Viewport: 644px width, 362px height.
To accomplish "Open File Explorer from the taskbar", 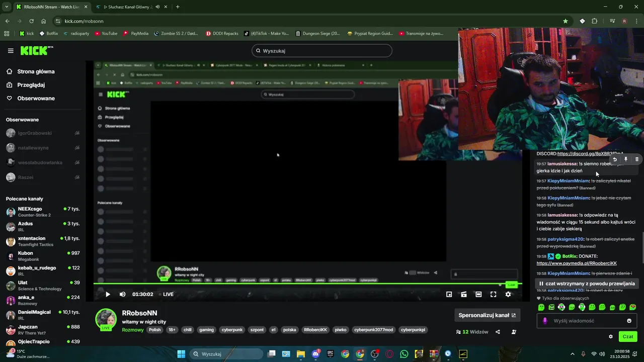I will 300,354.
